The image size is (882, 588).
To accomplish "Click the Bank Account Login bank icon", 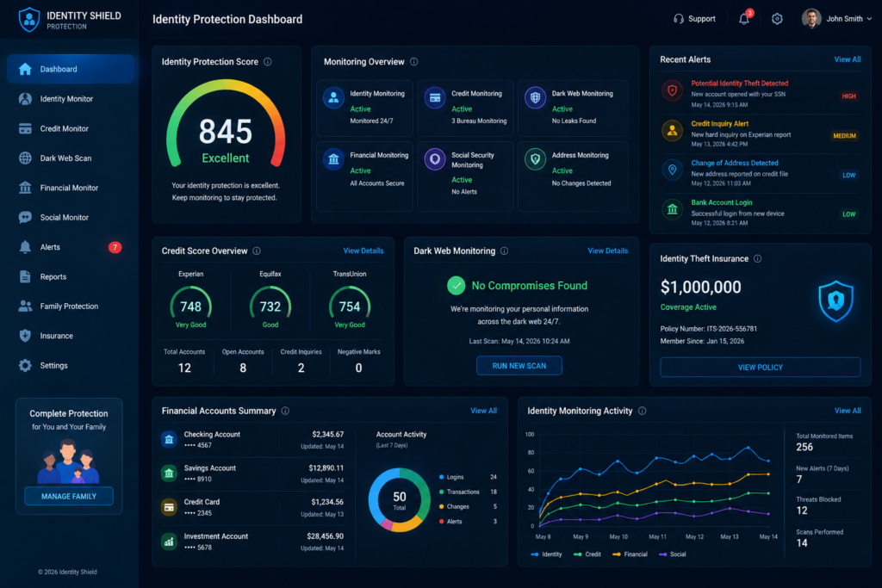I will pos(672,210).
